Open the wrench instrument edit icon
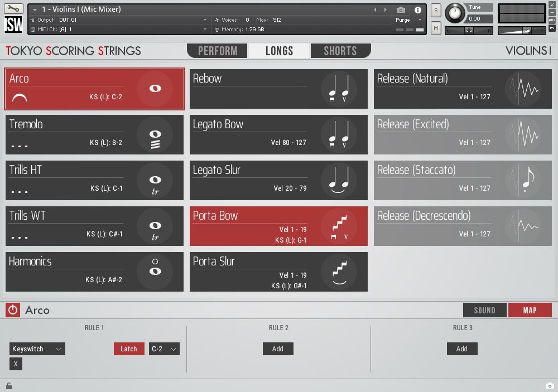Image resolution: width=558 pixels, height=392 pixels. point(13,8)
